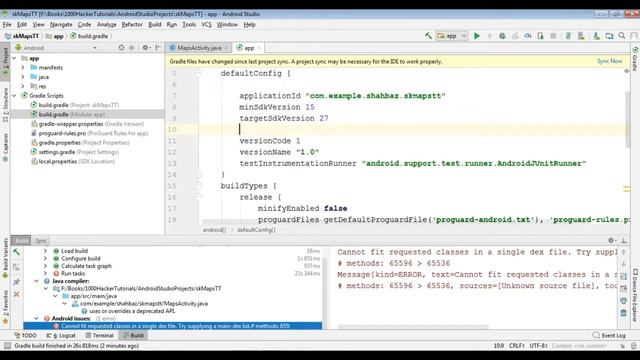640x360 pixels.
Task: Click skMapsTT breadcrumb in navigation bar
Action: click(x=22, y=36)
